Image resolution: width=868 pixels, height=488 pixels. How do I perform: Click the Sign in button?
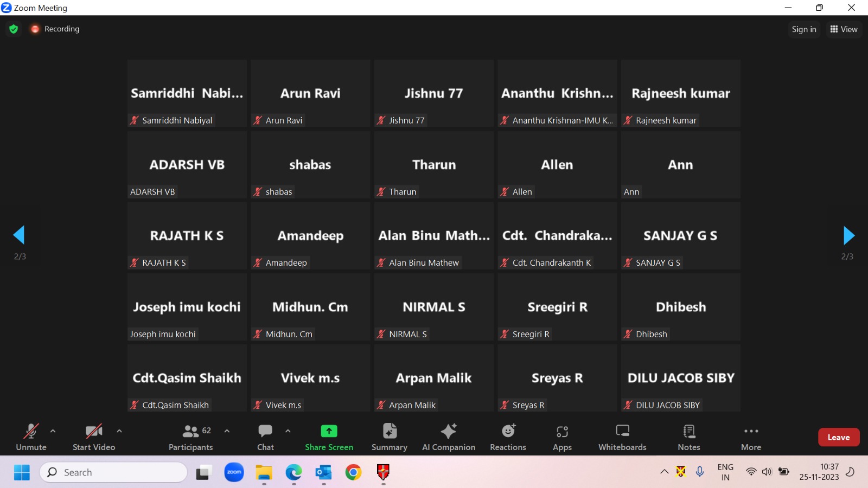point(803,29)
